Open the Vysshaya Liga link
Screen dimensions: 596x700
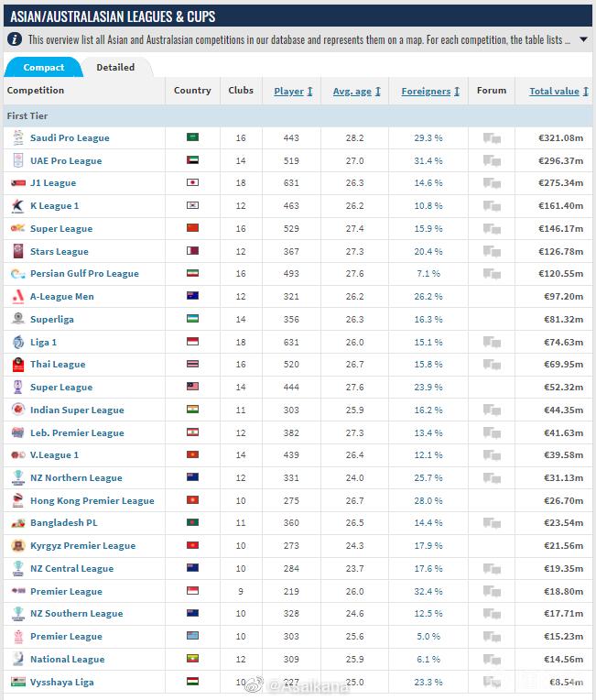(x=62, y=682)
